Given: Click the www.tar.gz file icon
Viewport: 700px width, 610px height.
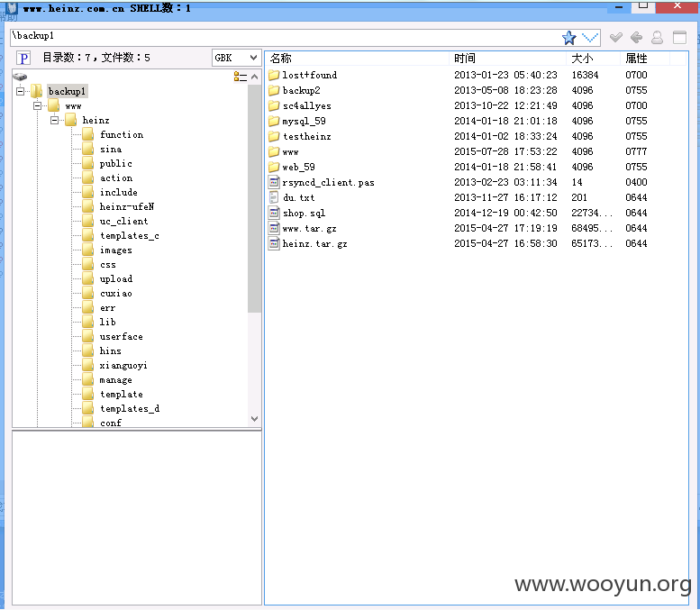Looking at the screenshot, I should pos(274,228).
